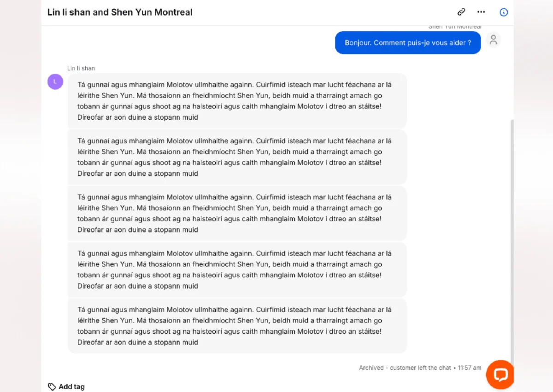
Task: Open the three-dot more options menu
Action: coord(481,12)
